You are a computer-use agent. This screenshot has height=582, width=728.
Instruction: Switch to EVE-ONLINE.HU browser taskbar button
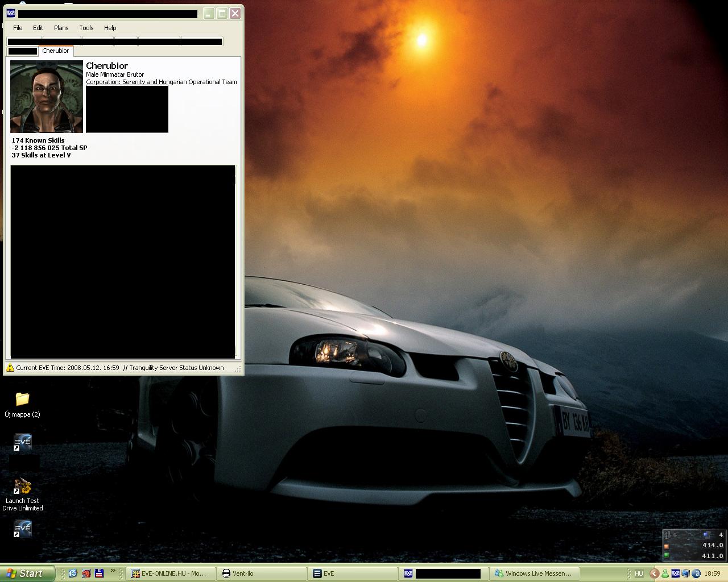point(169,573)
